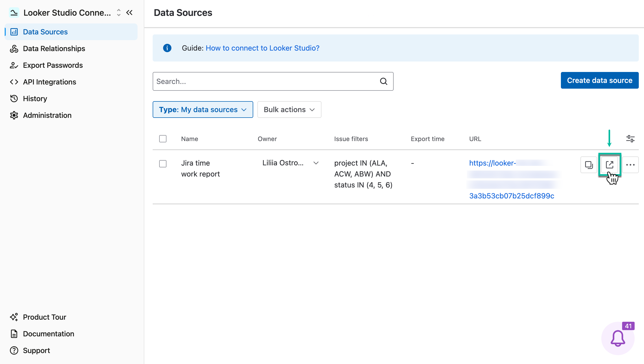
Task: Click the Looker Studio Connector app logo
Action: click(x=14, y=13)
